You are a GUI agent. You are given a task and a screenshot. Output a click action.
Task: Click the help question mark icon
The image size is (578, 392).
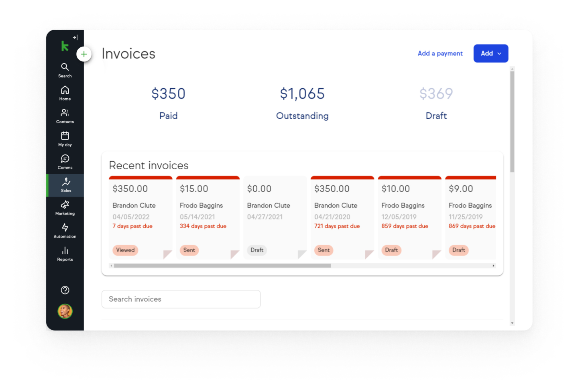[x=65, y=290]
